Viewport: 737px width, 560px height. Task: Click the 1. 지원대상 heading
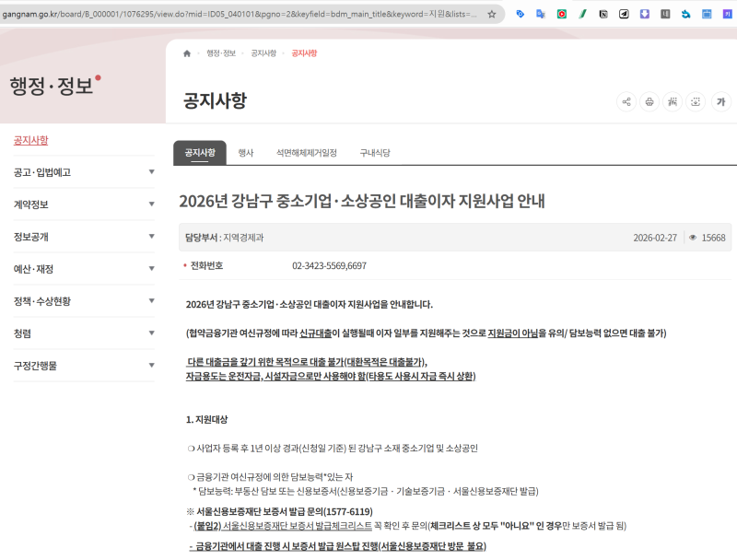(206, 419)
